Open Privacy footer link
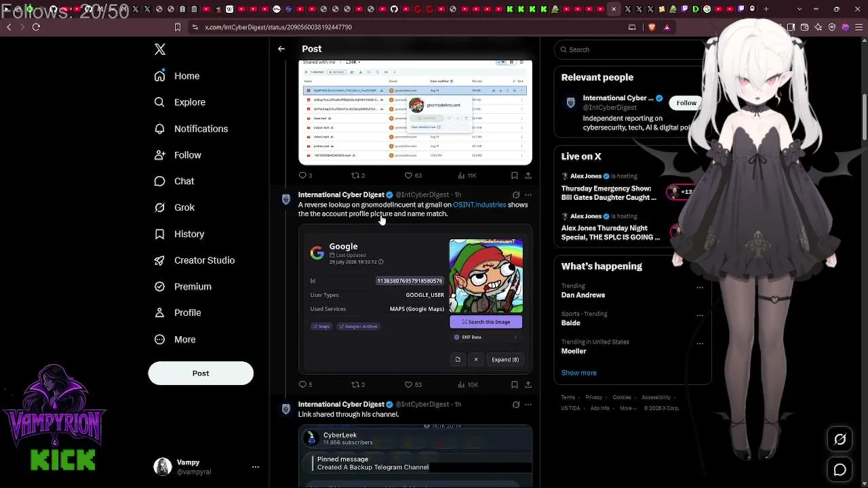868x488 pixels. tap(594, 398)
